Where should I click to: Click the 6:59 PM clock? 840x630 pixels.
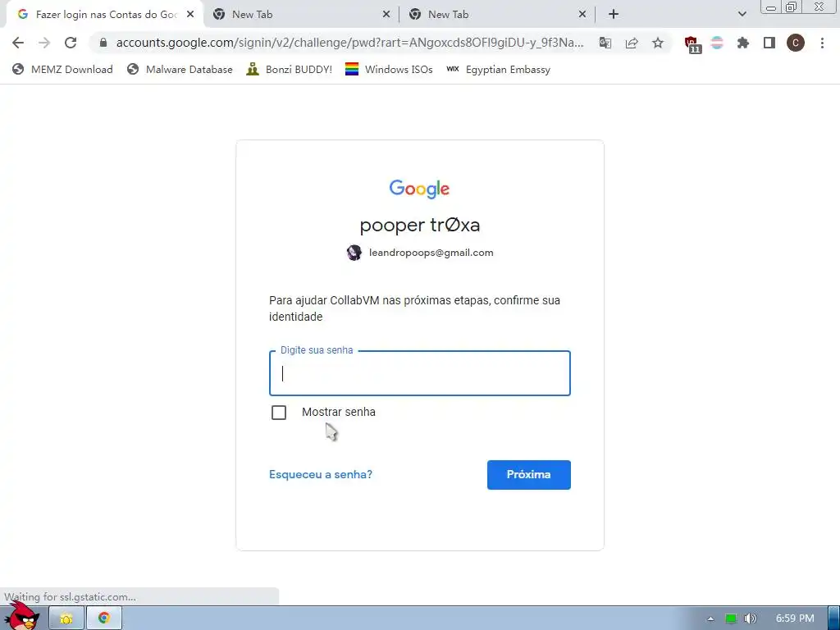tap(795, 619)
